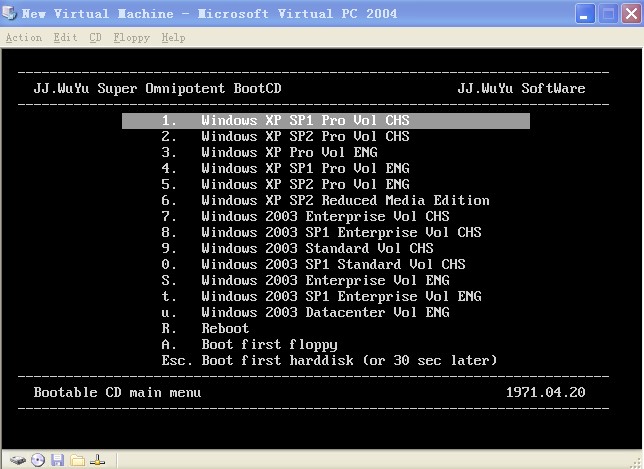Select Windows XP SP2 Pro Vol CHS
Screen dimensions: 644x469
[285, 136]
